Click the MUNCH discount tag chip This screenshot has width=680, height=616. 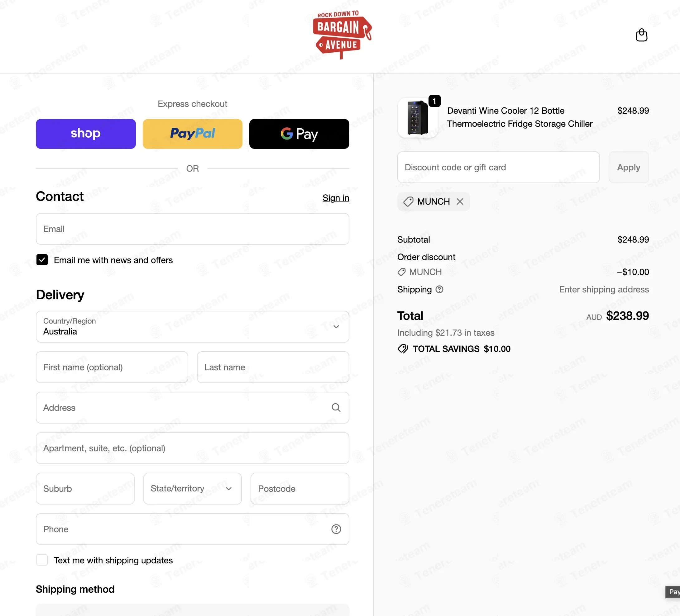[433, 201]
